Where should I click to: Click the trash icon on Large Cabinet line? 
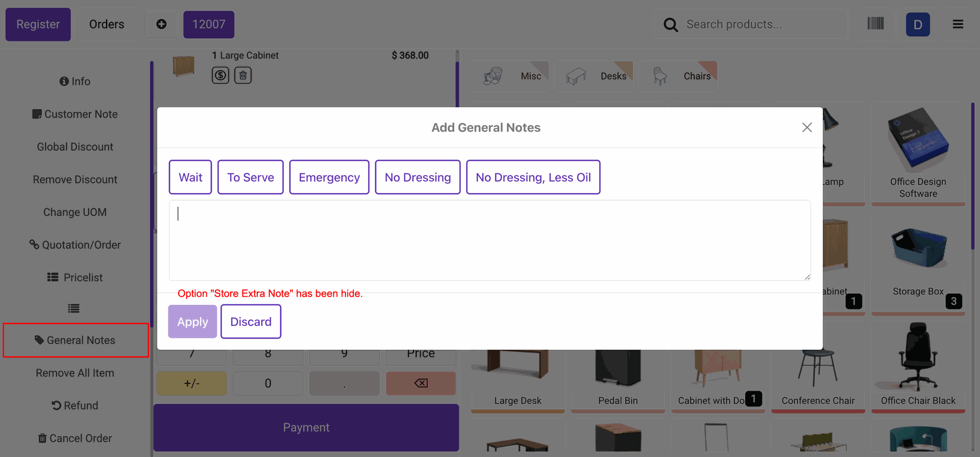coord(243,76)
